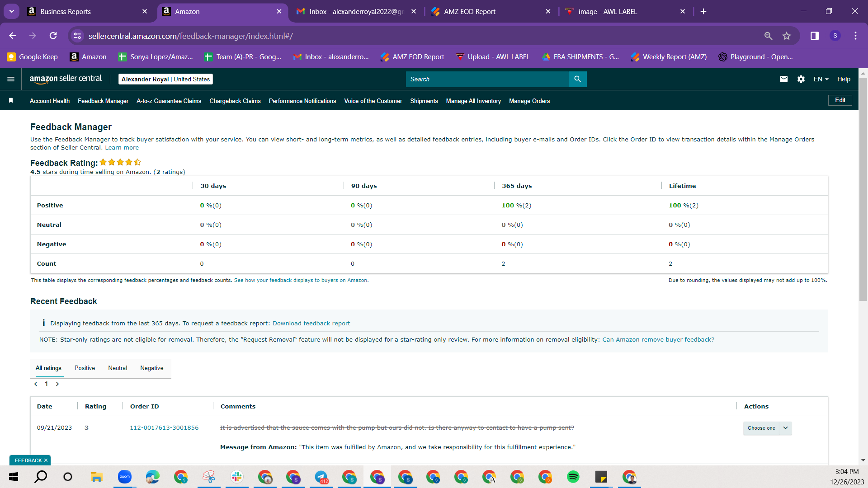
Task: Select the Negative feedback tab
Action: (x=152, y=368)
